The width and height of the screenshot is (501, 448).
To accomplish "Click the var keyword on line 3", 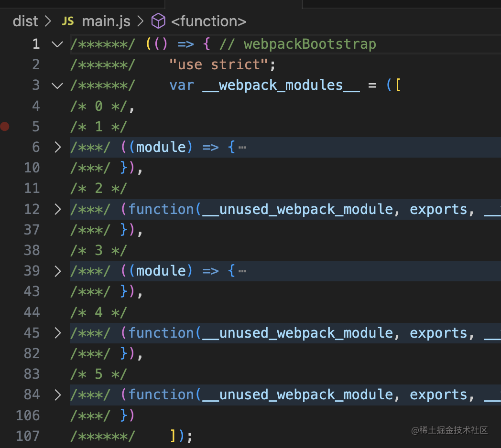I will tap(182, 85).
